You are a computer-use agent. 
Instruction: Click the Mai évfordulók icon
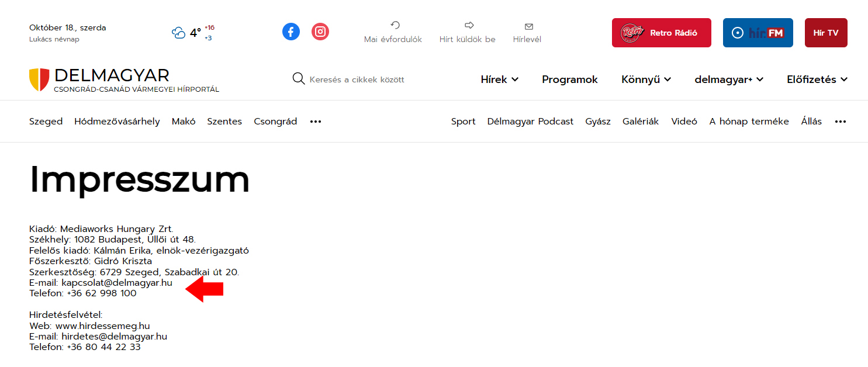(395, 25)
